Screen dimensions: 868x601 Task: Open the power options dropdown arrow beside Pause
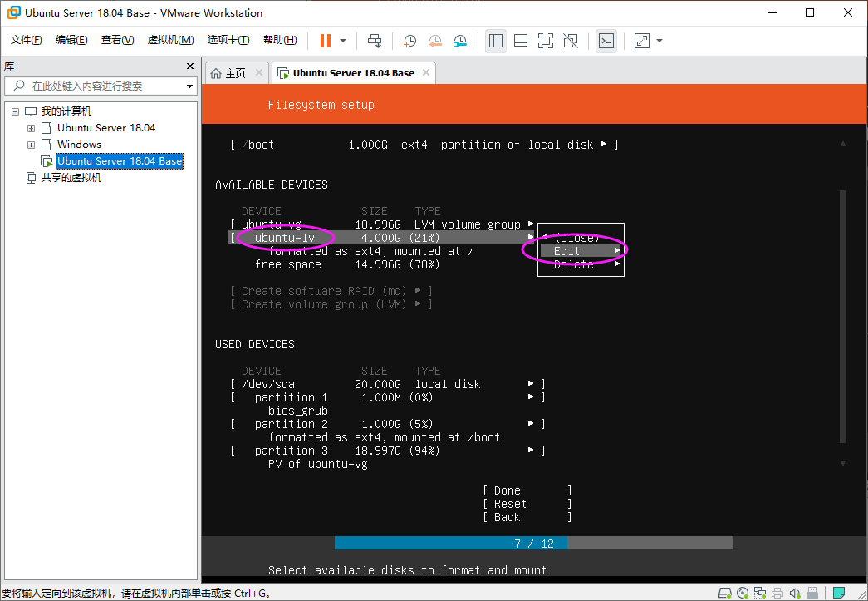(343, 41)
